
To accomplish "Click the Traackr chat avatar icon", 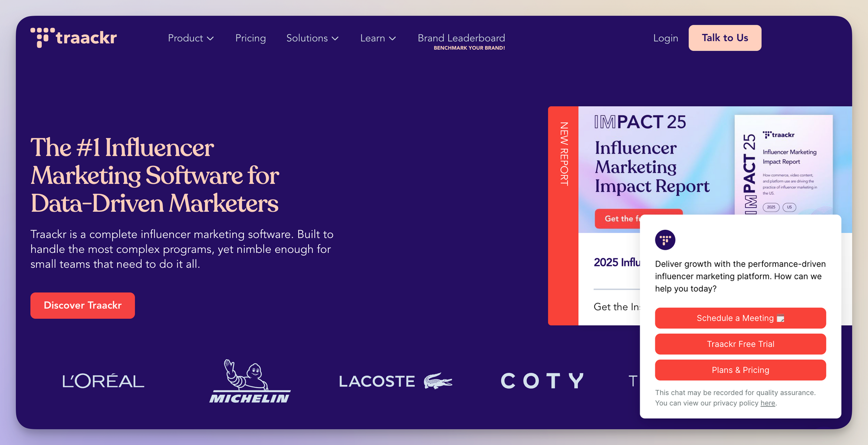I will (x=665, y=240).
